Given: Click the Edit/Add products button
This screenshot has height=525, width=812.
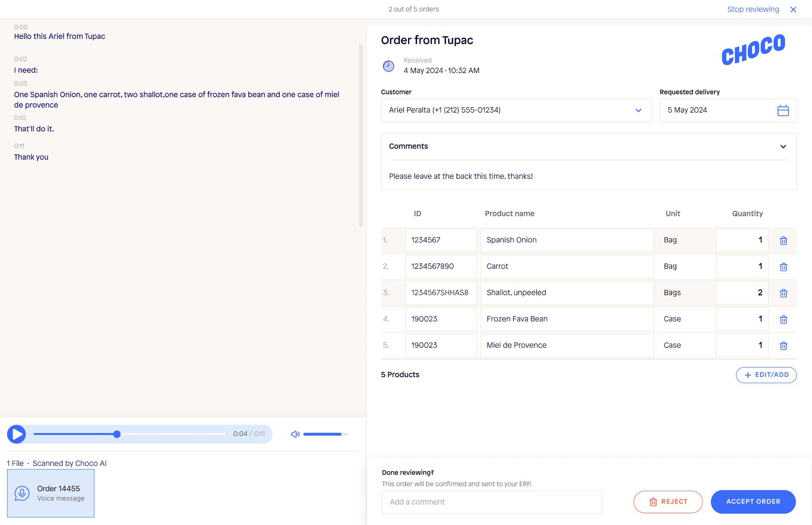Looking at the screenshot, I should click(x=766, y=375).
